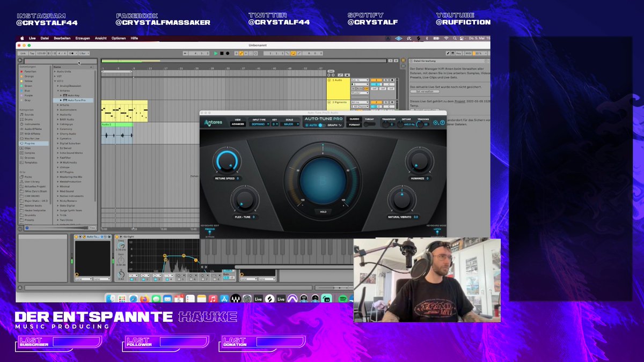Select Auto-Key plugin in browser

[72, 95]
